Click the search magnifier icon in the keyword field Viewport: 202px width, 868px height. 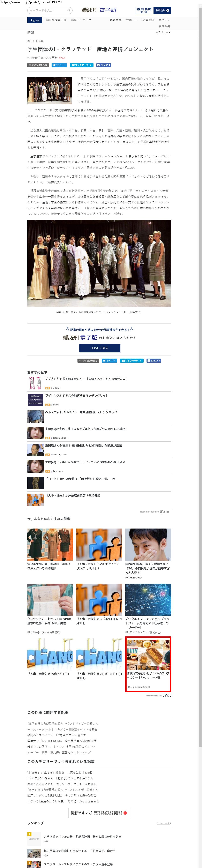point(68,10)
